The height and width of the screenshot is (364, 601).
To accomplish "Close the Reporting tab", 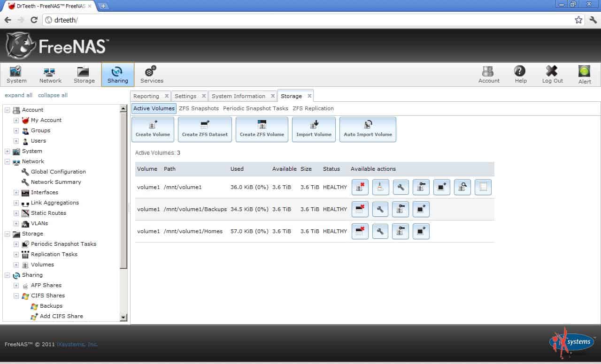I will (167, 96).
